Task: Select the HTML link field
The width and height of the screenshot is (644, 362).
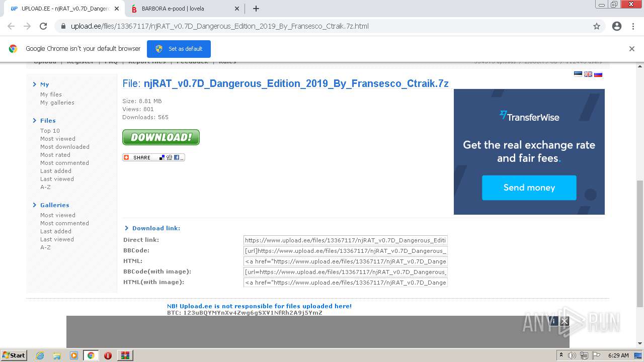Action: (346, 261)
